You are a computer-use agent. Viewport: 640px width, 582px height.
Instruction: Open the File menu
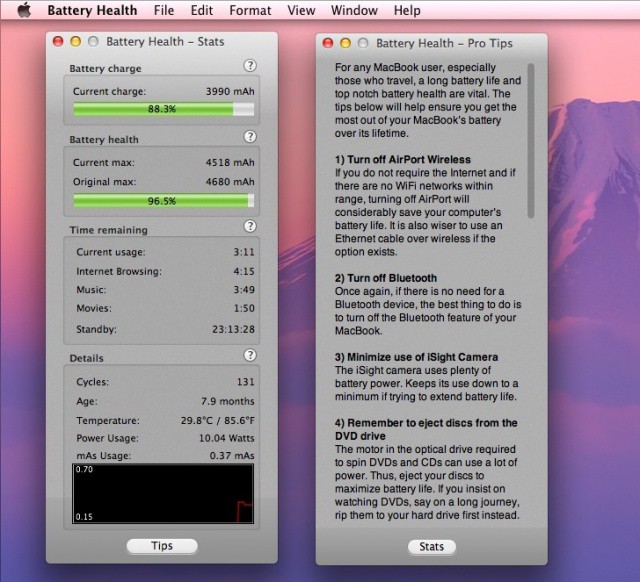tap(164, 10)
